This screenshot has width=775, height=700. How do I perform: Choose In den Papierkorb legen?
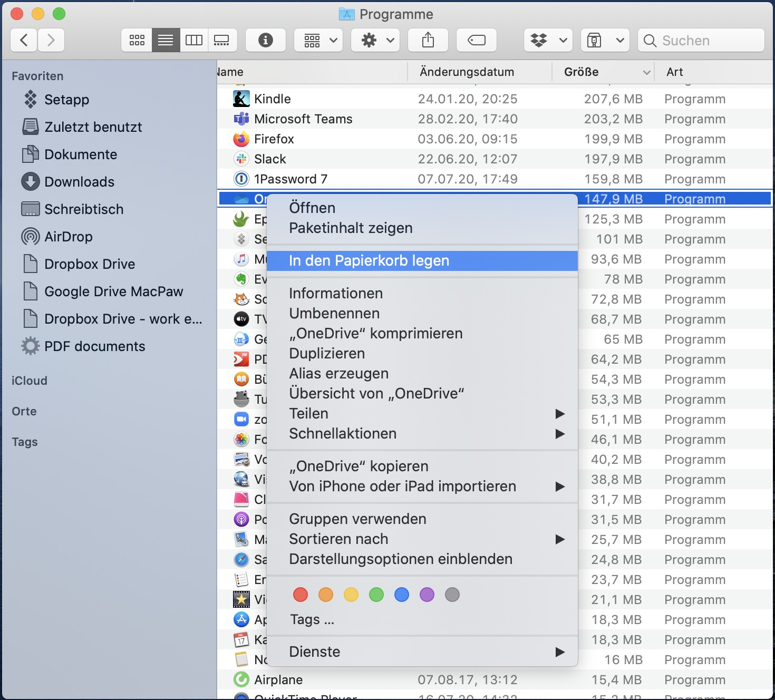[x=422, y=260]
